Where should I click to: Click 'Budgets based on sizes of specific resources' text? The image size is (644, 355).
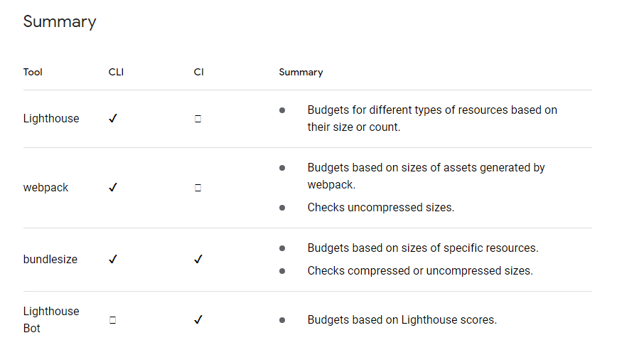422,248
